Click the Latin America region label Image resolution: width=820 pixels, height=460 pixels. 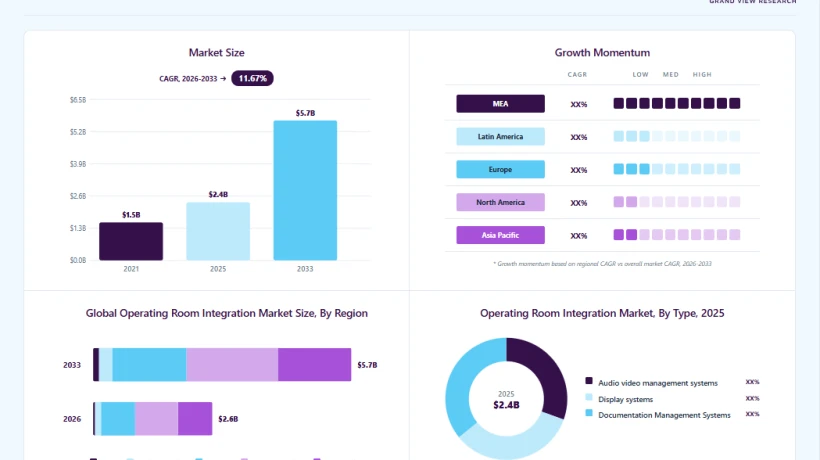tap(500, 136)
